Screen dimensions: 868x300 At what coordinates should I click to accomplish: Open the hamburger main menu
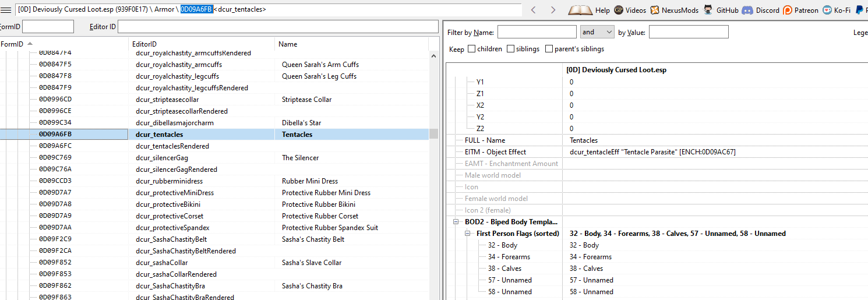[x=5, y=10]
